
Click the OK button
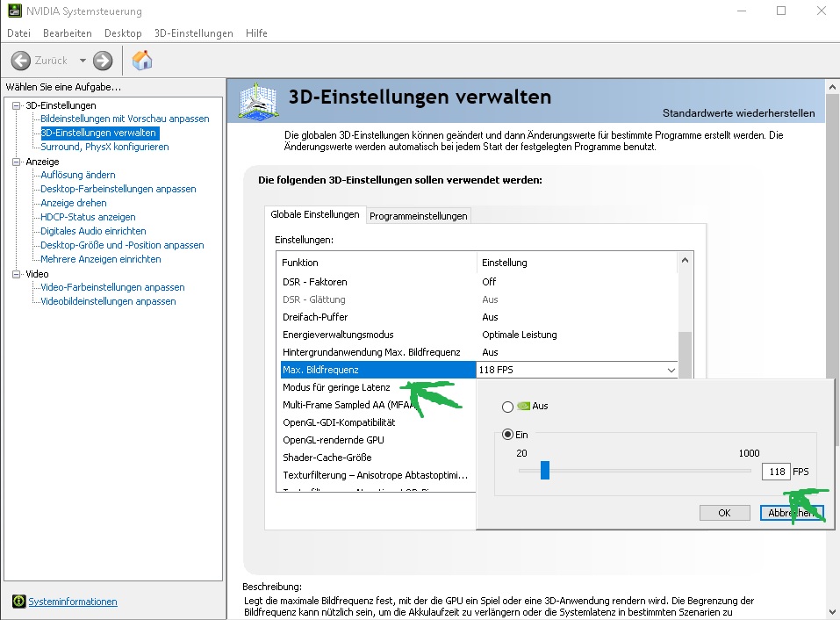(724, 513)
